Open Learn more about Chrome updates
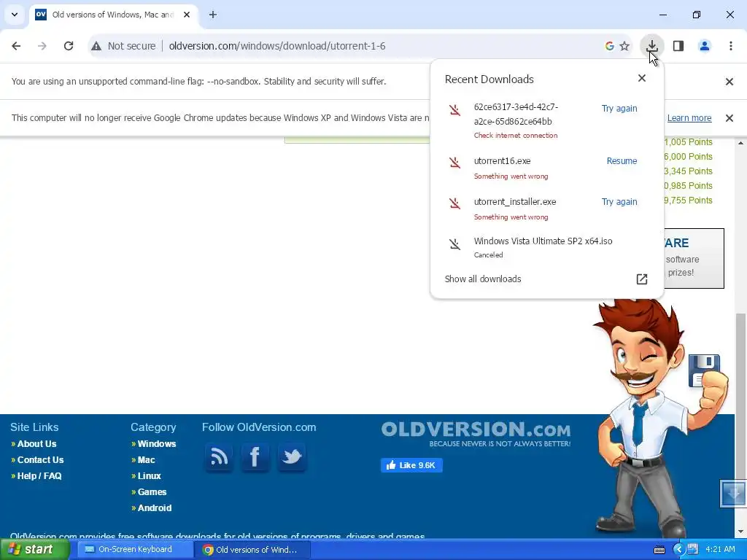The height and width of the screenshot is (560, 747). coord(689,118)
